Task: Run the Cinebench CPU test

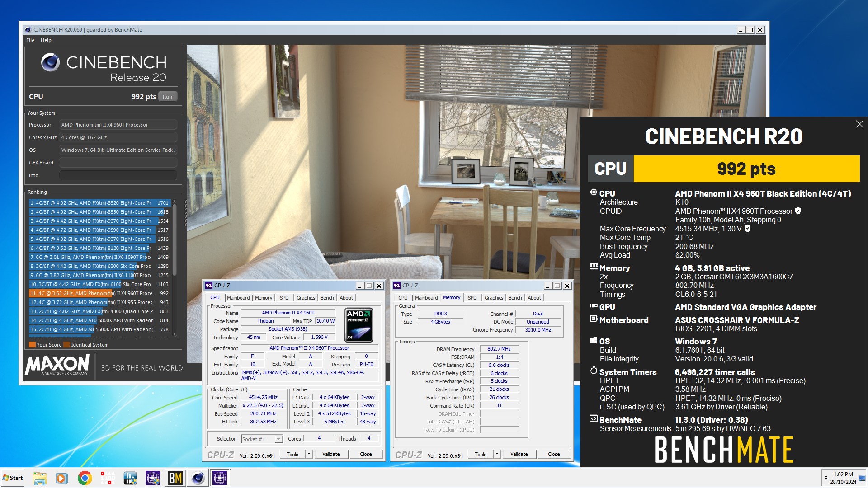Action: 167,97
